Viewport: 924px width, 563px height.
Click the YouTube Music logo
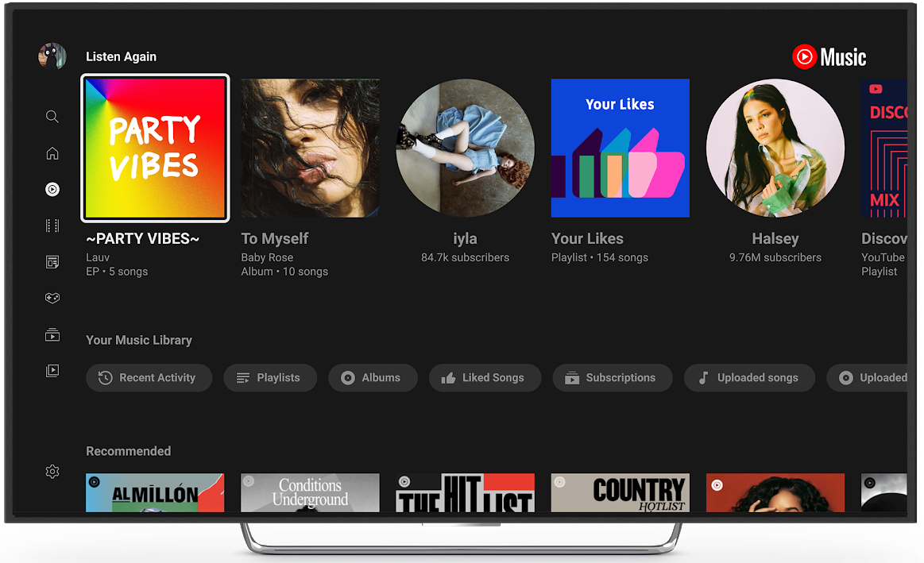(829, 57)
